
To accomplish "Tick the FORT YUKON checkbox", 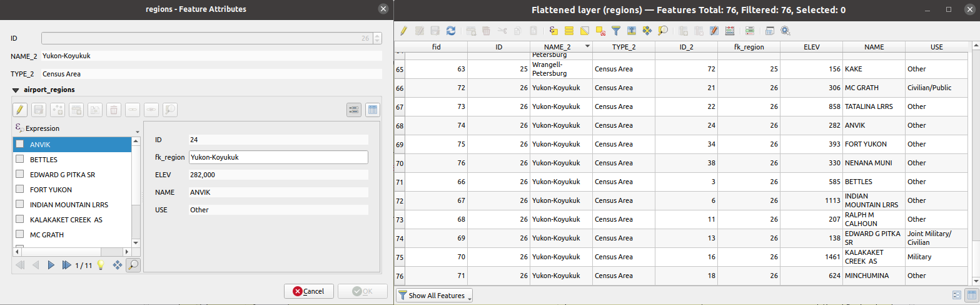I will point(20,189).
